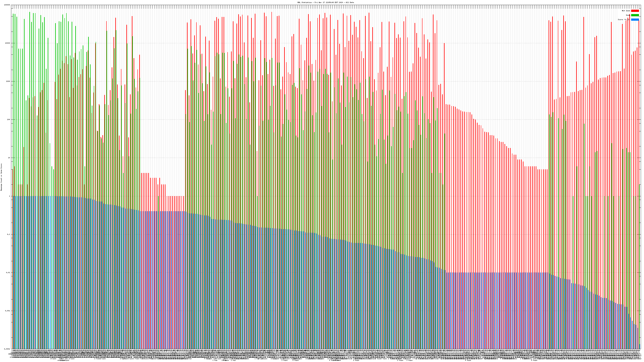Click the rightmost '5 hops' x-axis label

tap(534, 360)
